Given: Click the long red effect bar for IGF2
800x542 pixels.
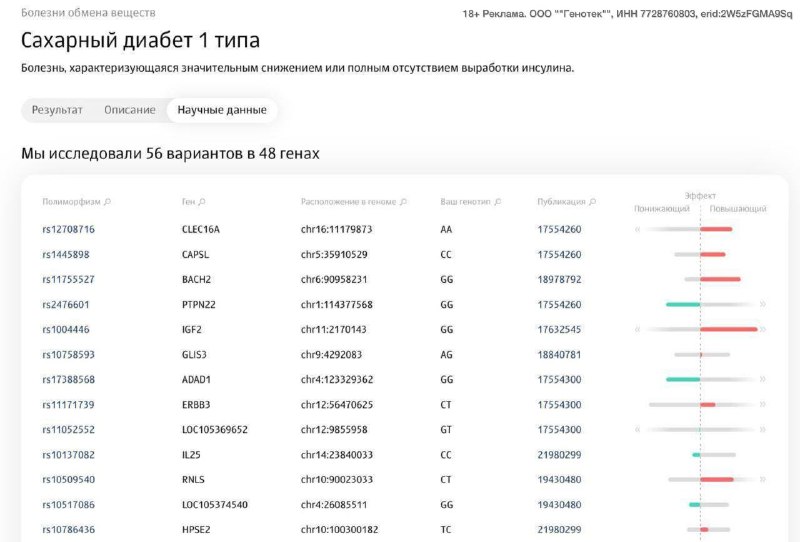Looking at the screenshot, I should point(729,330).
